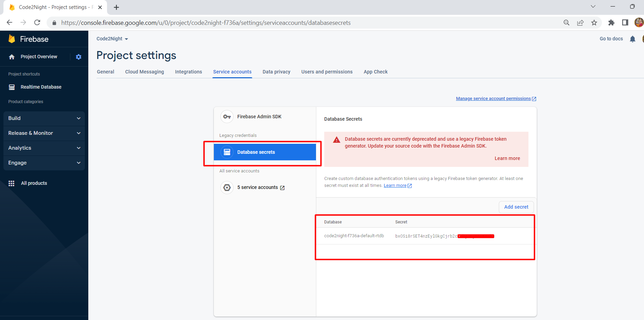
Task: Click the Database Secrets panel title
Action: [343, 119]
